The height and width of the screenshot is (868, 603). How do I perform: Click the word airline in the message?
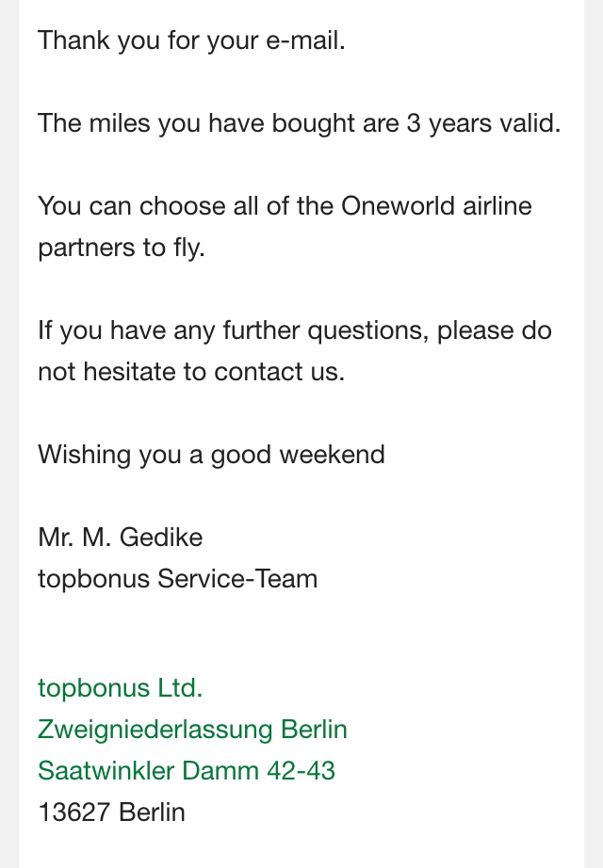(497, 206)
